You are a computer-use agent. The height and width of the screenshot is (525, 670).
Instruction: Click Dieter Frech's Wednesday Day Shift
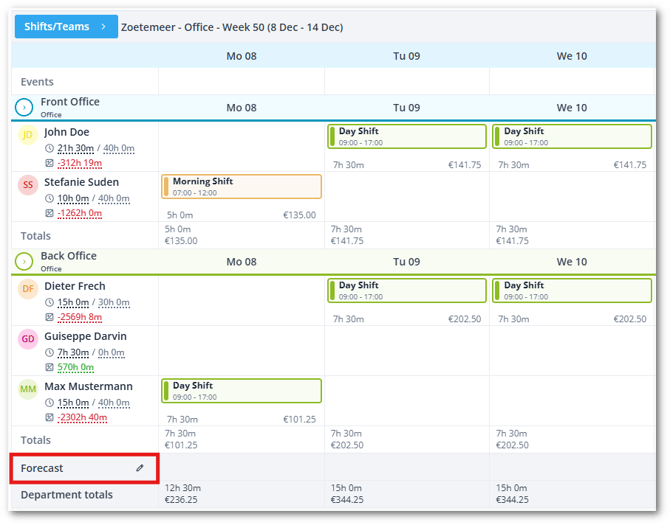[572, 290]
